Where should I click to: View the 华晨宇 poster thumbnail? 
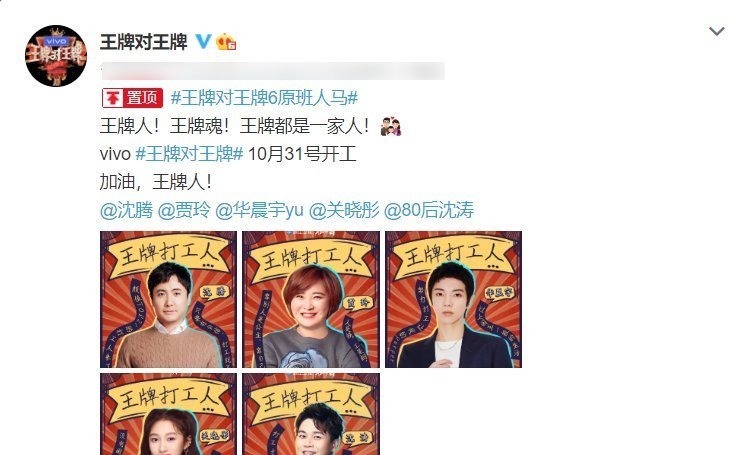click(453, 299)
